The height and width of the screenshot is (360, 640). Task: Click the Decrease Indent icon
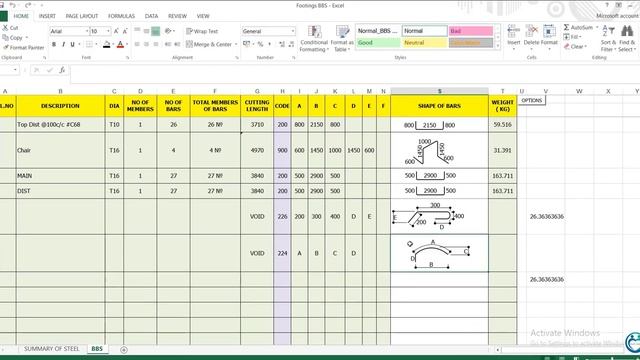pos(168,44)
